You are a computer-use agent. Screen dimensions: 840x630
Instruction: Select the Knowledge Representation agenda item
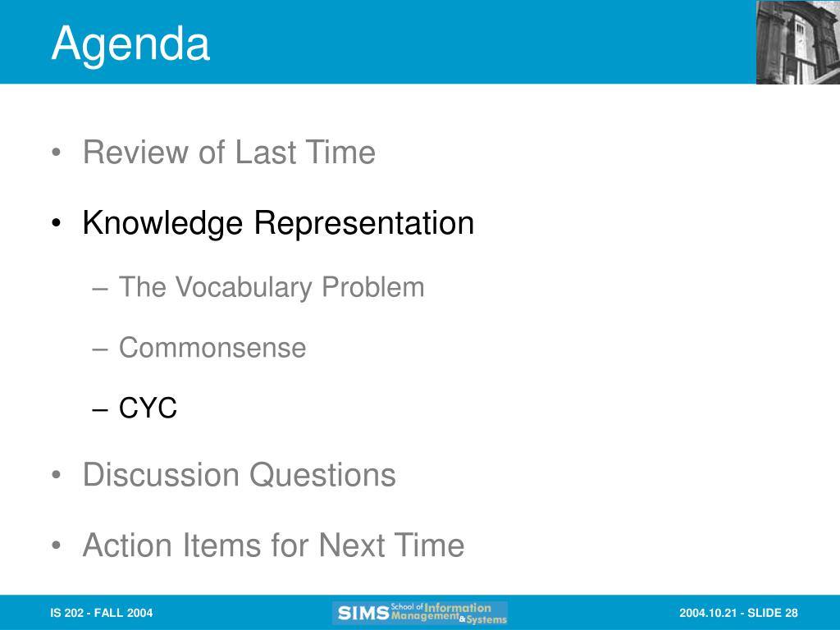(x=278, y=223)
